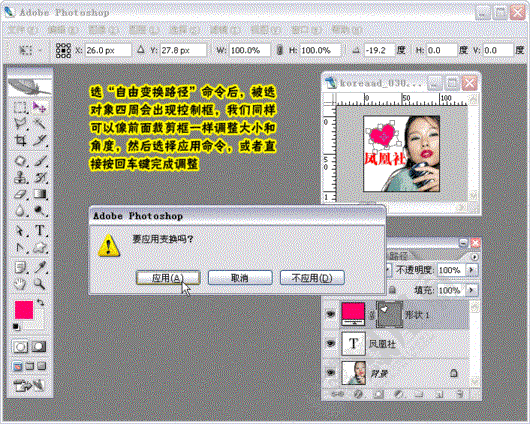
Task: Jump to ImageReady icon at toolbox bottom
Action: pyautogui.click(x=29, y=385)
